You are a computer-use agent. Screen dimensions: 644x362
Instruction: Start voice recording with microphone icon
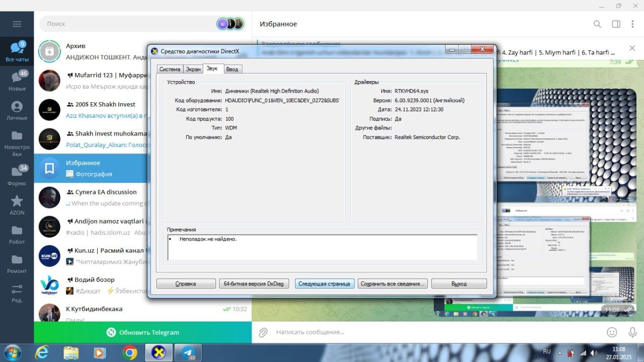(x=632, y=332)
